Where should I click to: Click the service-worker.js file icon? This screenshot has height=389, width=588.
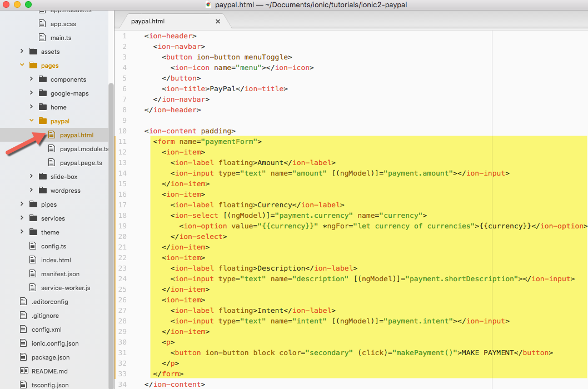coord(33,287)
